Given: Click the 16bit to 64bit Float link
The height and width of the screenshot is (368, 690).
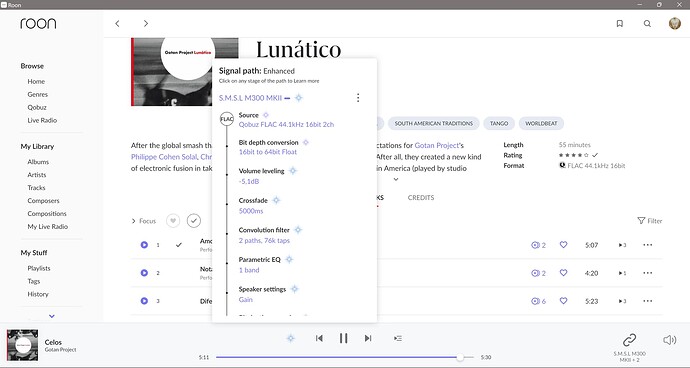Looking at the screenshot, I should [268, 152].
